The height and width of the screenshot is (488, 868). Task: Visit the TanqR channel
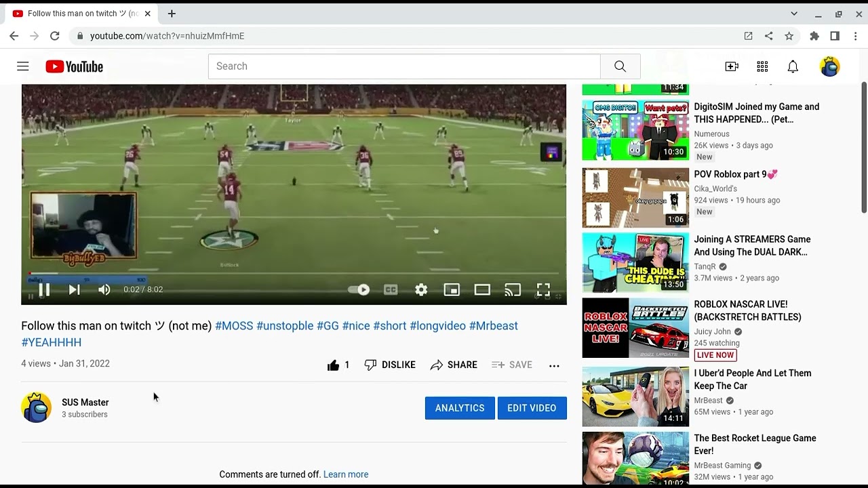pos(705,267)
